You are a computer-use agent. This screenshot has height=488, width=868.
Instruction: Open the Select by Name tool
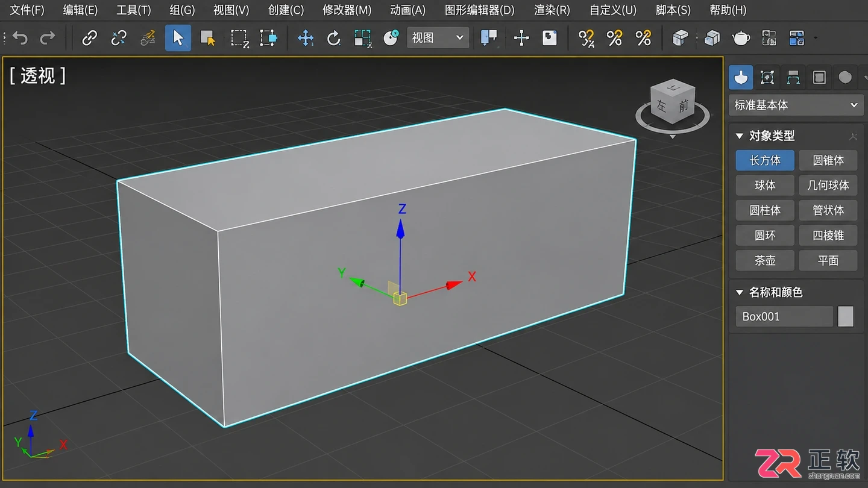point(208,38)
